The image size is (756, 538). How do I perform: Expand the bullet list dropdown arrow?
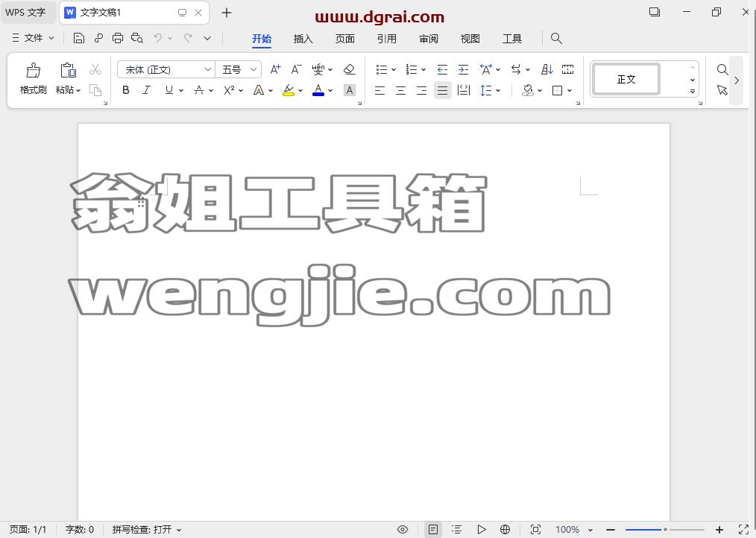394,70
